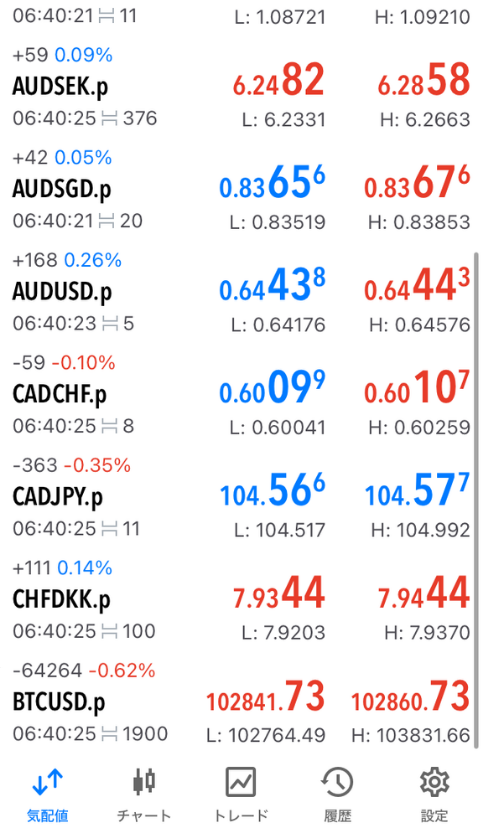Image resolution: width=484 pixels, height=828 pixels.
Task: Tap CHFDKK.p ask price 7.9444
Action: point(424,594)
